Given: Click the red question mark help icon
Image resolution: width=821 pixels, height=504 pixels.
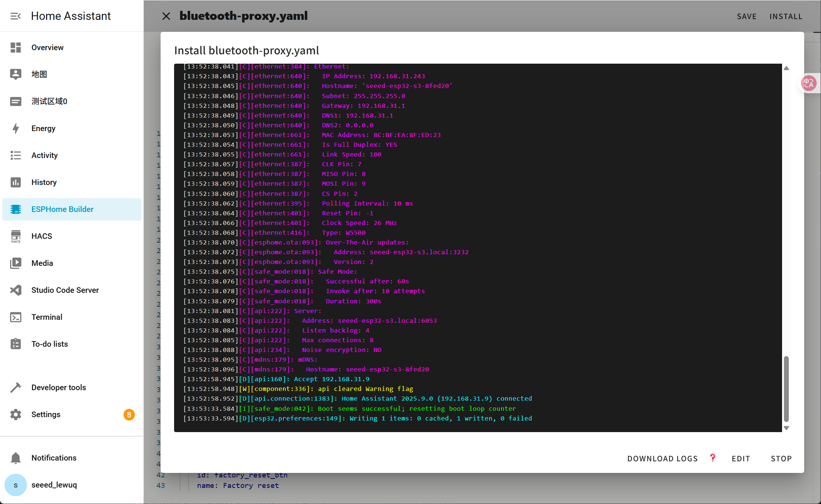Looking at the screenshot, I should 712,458.
